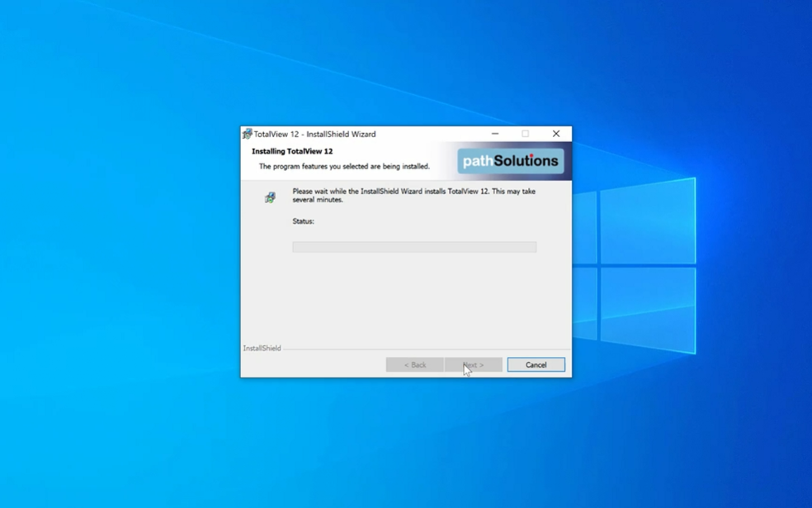Screen dimensions: 812x508
Task: Click the disabled Next button
Action: (474, 364)
